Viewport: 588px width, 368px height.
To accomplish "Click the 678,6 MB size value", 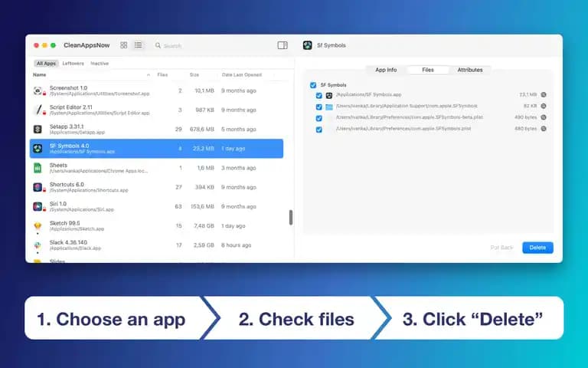I will coord(202,129).
